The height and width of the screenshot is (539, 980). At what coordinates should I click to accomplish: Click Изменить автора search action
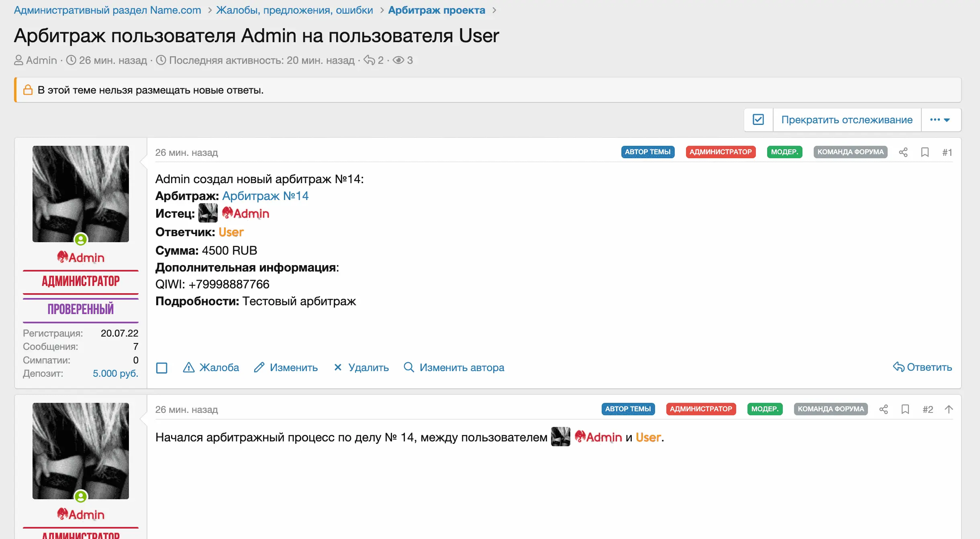[x=454, y=367]
